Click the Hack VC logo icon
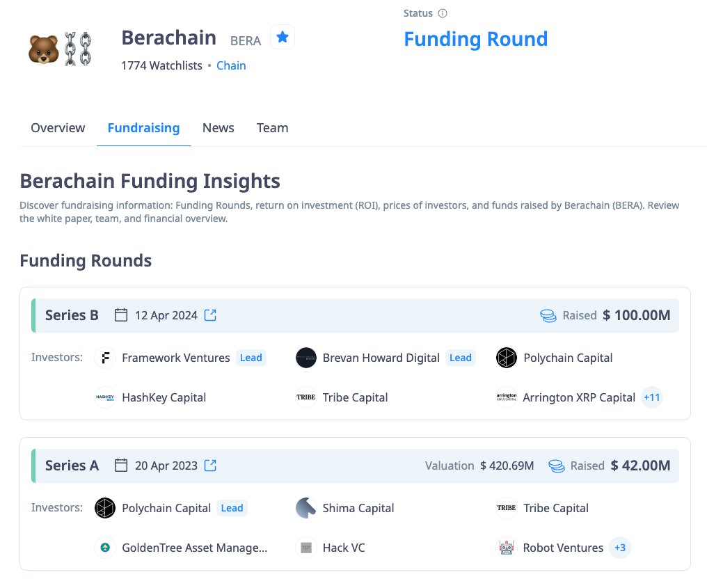707x588 pixels. 306,548
